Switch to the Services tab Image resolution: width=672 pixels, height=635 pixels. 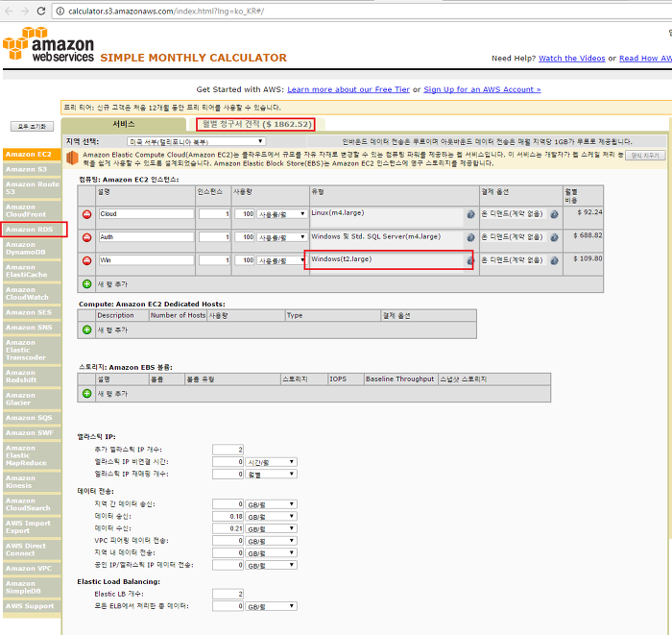click(124, 124)
